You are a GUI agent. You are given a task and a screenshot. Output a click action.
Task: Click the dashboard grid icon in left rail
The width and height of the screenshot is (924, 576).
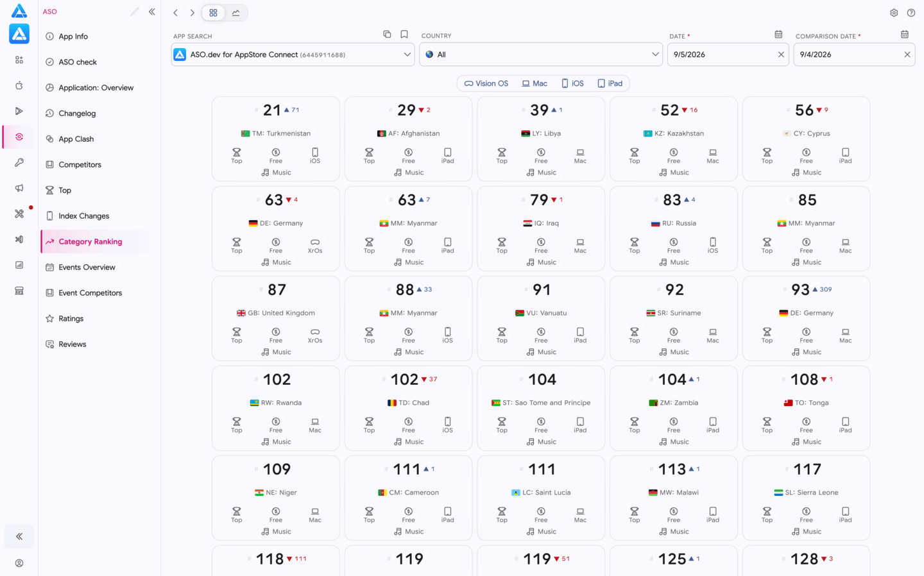(x=19, y=60)
